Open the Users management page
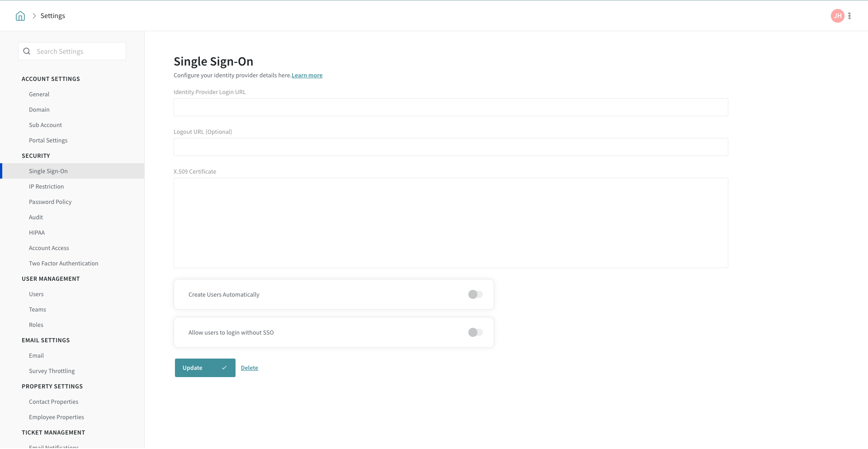The width and height of the screenshot is (868, 449). [36, 294]
